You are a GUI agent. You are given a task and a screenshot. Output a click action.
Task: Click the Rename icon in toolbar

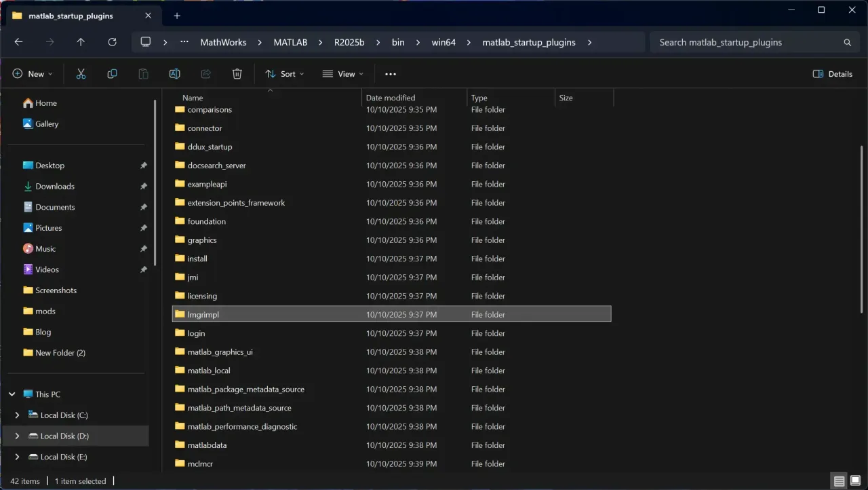pos(175,74)
